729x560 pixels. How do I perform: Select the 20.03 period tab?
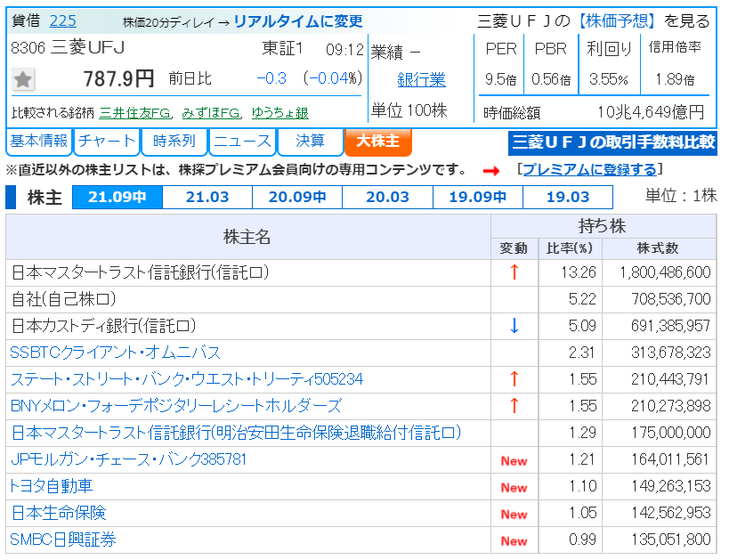387,198
